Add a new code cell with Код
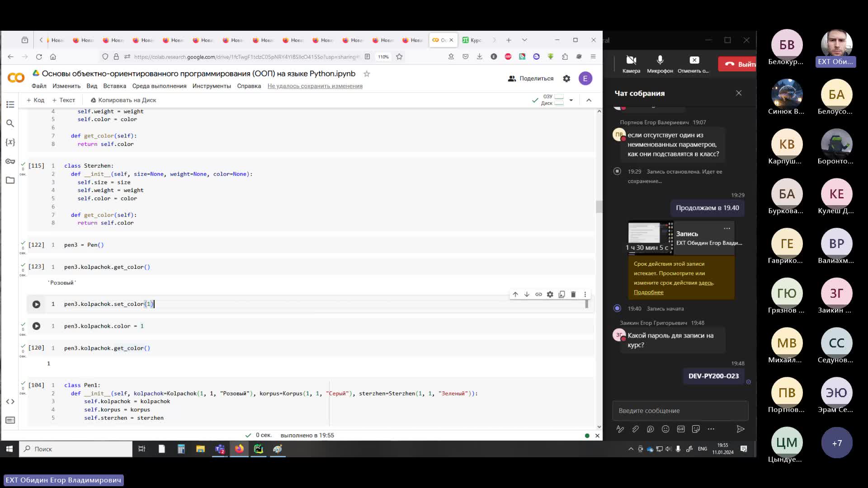Image resolution: width=868 pixels, height=488 pixels. [x=35, y=100]
